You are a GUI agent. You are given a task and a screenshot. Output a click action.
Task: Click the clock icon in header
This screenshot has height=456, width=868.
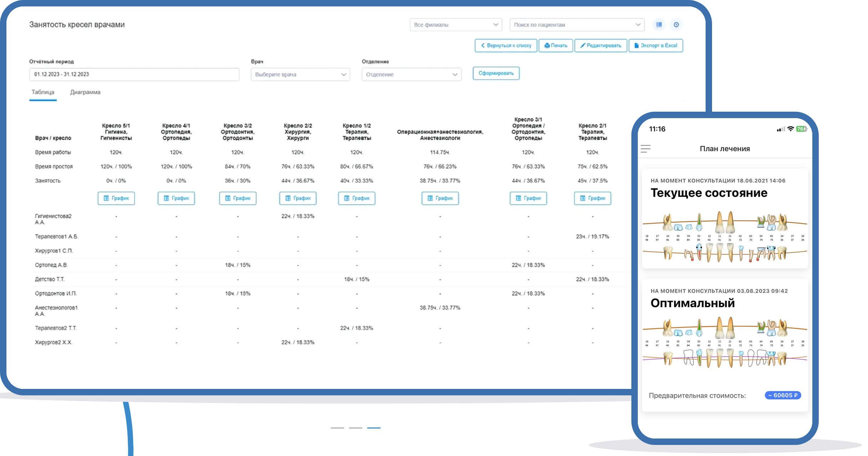[x=676, y=25]
